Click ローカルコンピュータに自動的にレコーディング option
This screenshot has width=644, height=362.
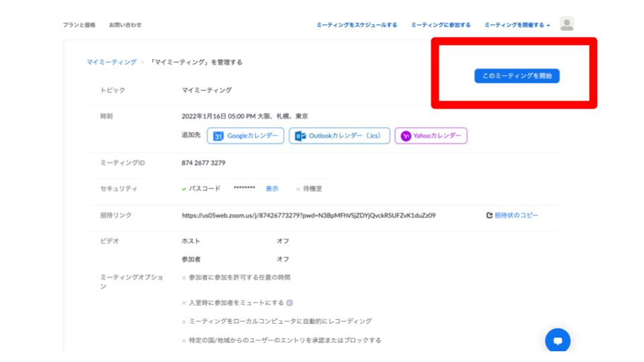click(280, 321)
